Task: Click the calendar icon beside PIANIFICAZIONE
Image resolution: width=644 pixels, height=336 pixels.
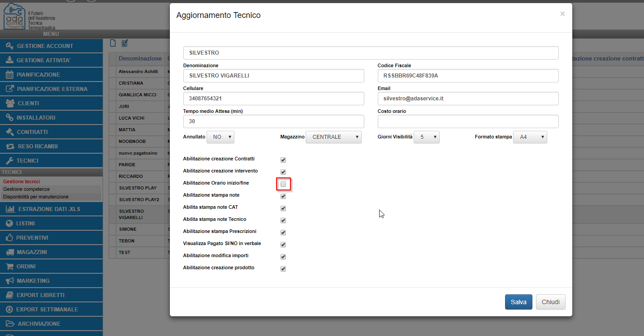Action: [x=9, y=75]
